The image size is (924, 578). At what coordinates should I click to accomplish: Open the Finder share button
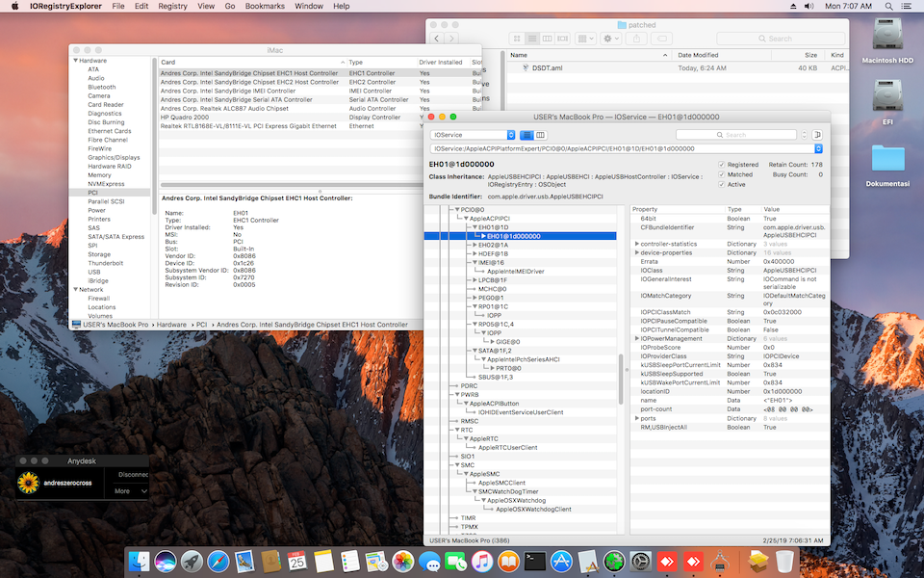pyautogui.click(x=636, y=39)
